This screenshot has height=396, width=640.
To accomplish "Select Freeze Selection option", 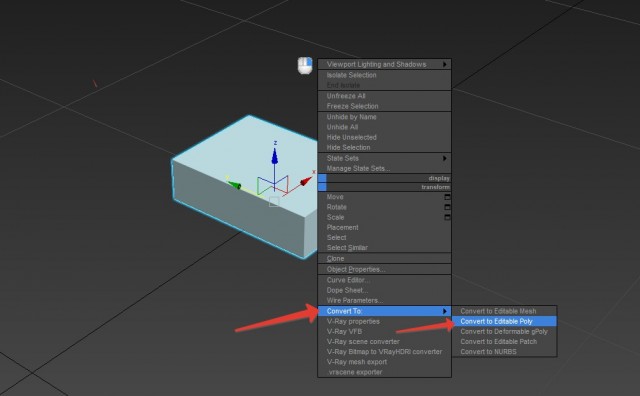I will point(384,106).
